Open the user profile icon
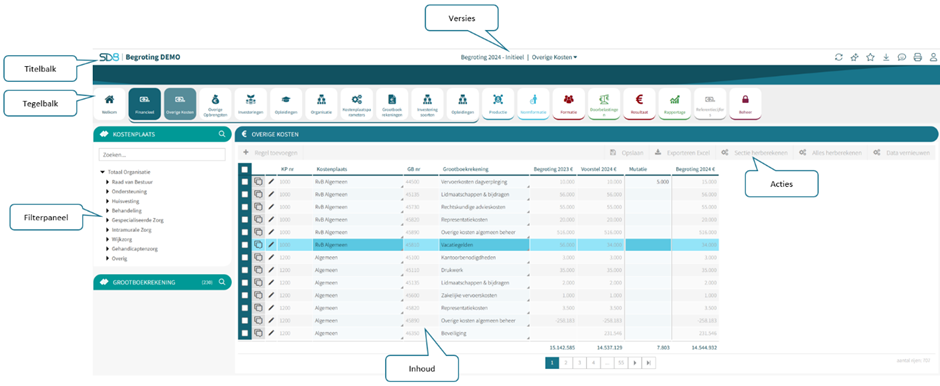Image resolution: width=940 pixels, height=386 pixels. 933,57
